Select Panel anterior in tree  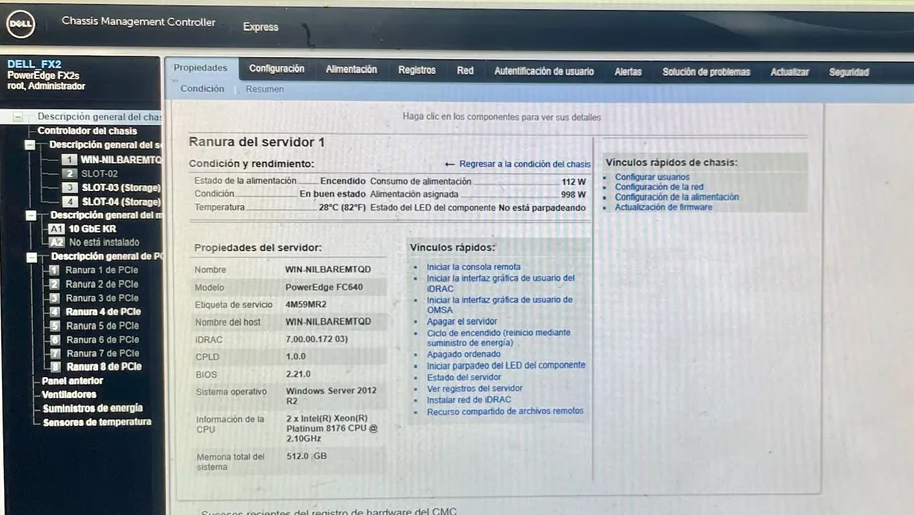pyautogui.click(x=72, y=381)
